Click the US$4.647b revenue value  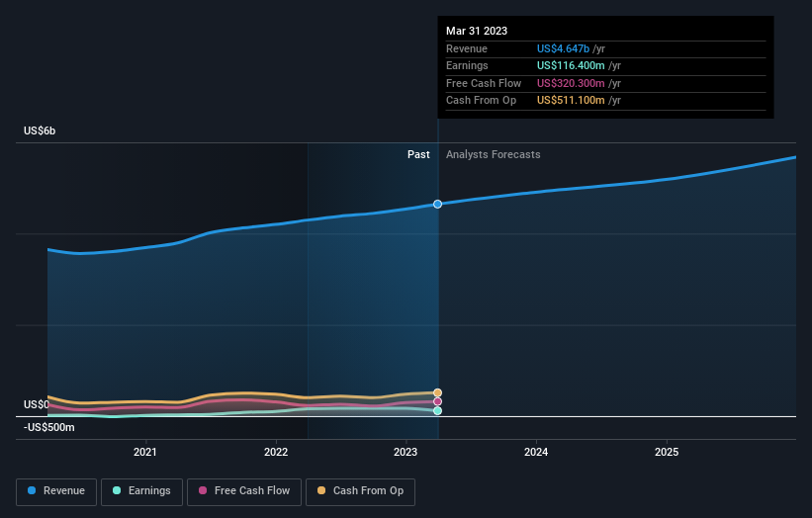563,48
